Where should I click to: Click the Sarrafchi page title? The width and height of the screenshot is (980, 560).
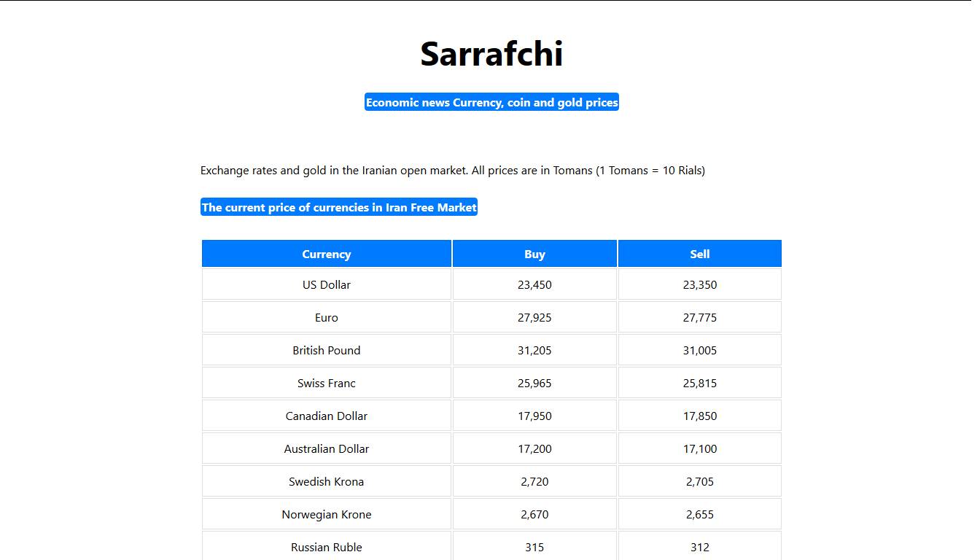point(491,54)
